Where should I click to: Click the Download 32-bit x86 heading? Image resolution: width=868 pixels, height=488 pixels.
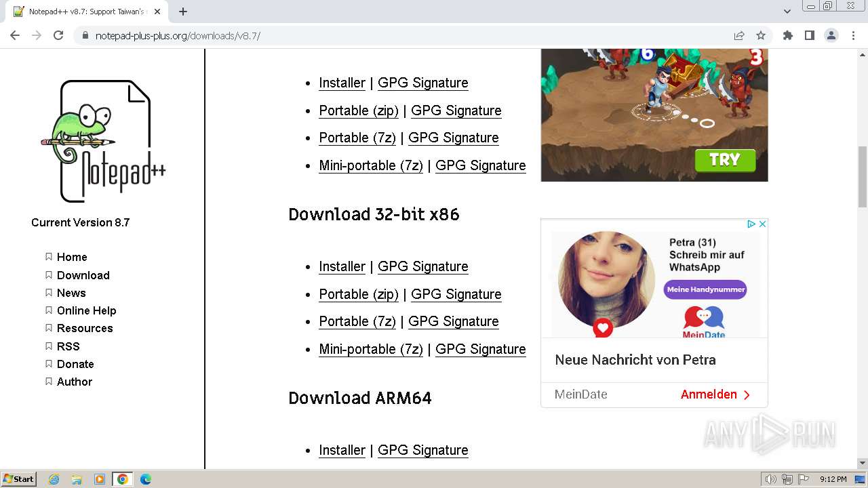click(374, 214)
